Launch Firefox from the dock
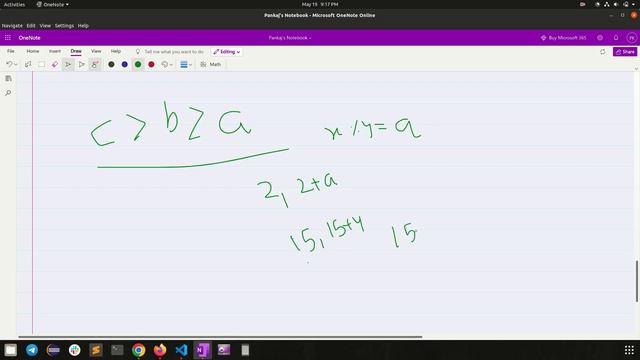 (160, 350)
